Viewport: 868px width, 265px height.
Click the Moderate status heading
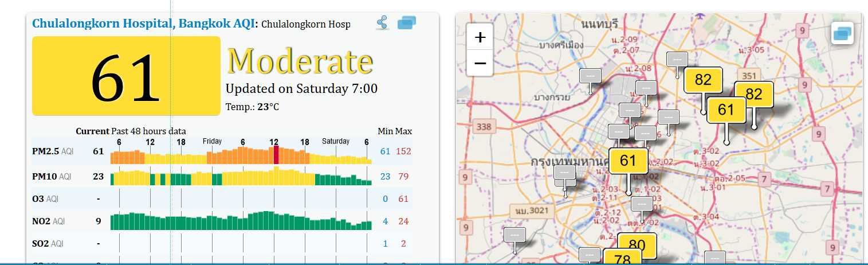(300, 61)
